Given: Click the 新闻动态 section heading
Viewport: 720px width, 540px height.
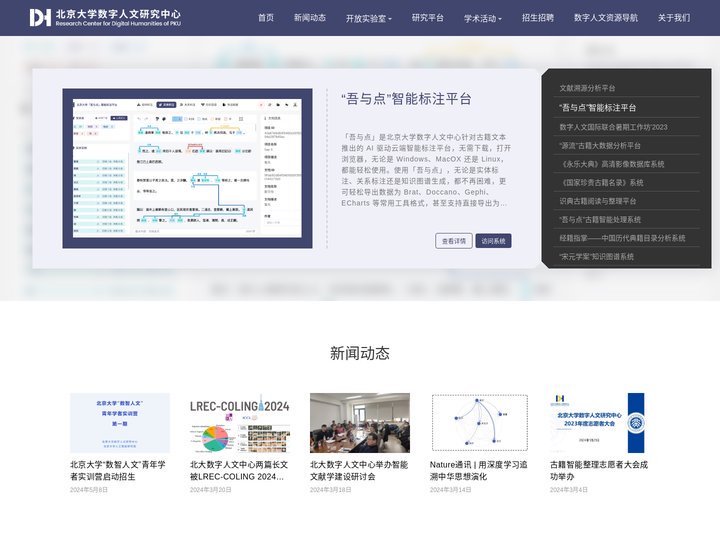Looking at the screenshot, I should point(360,353).
